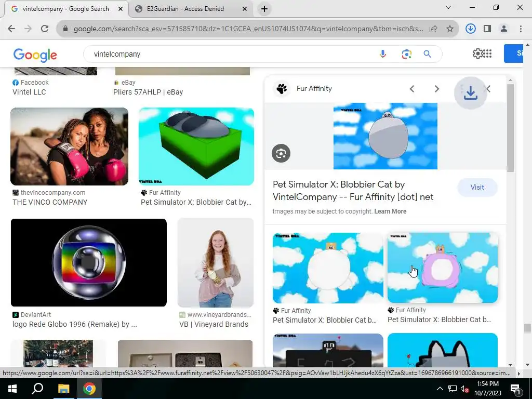Open the Google apps grid icon
The height and width of the screenshot is (399, 532).
pos(487,54)
